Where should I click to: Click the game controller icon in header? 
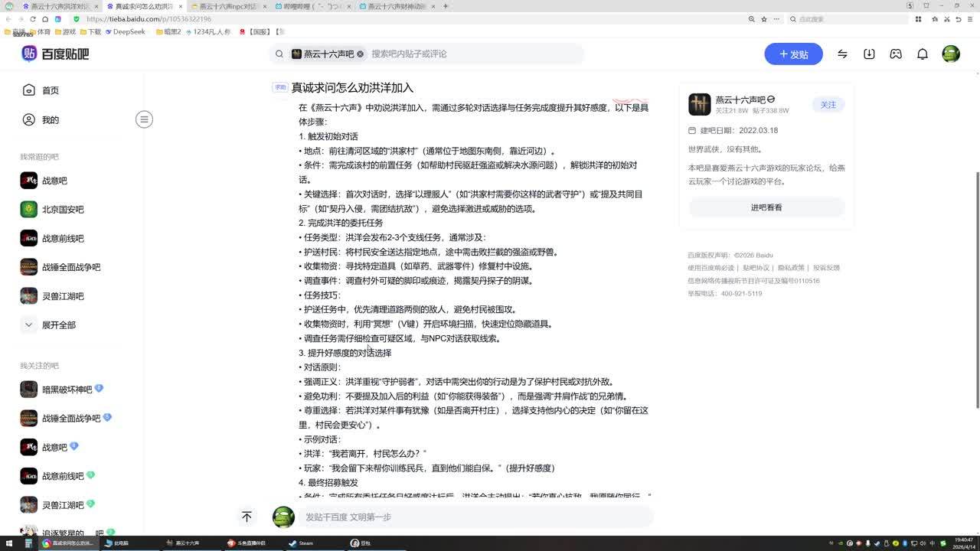coord(896,54)
